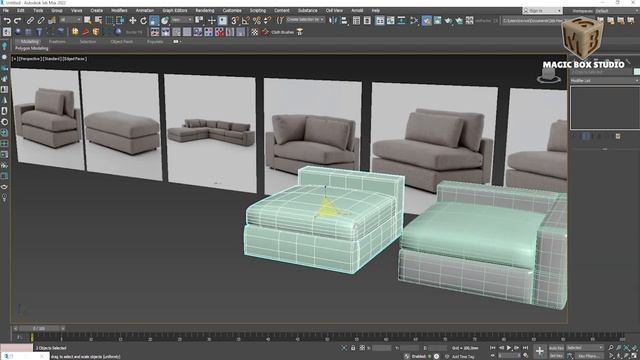640x360 pixels.
Task: Click the Perspective viewport label
Action: (30, 59)
